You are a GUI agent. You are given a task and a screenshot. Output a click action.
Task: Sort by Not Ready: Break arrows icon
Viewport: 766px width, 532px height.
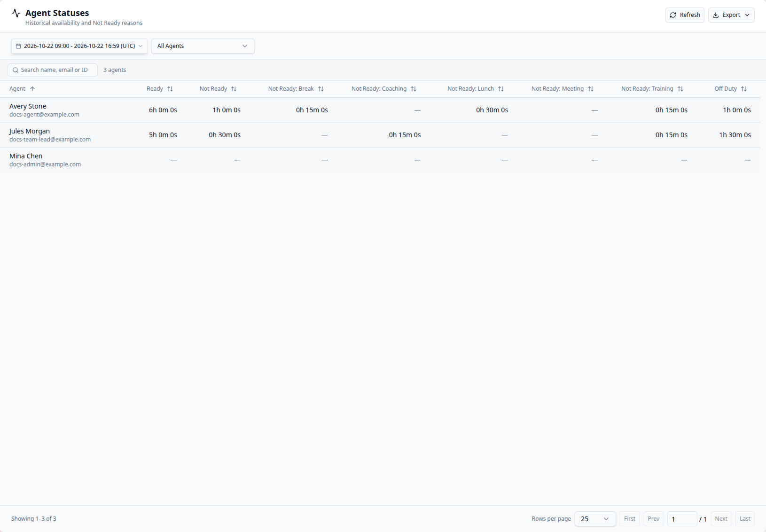[x=321, y=89]
